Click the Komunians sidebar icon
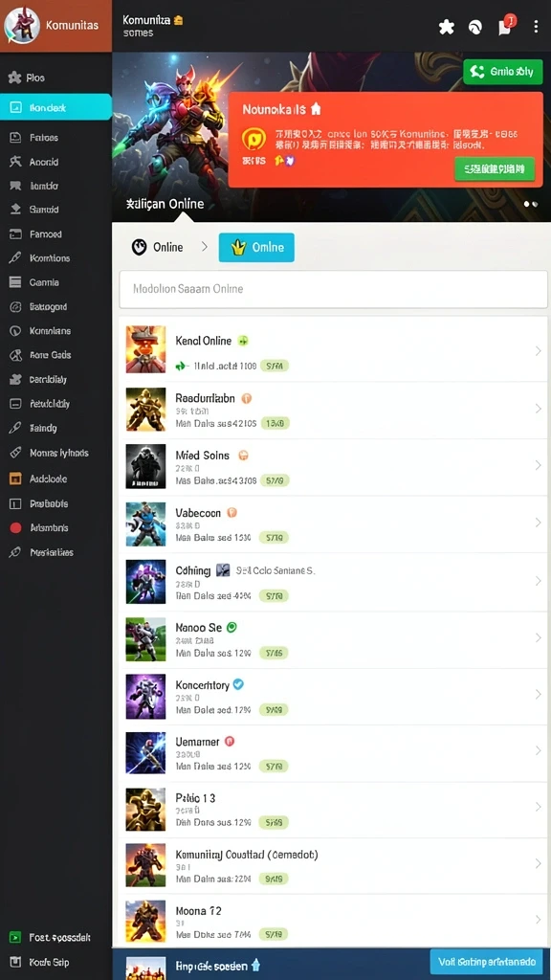This screenshot has width=551, height=980. [x=15, y=330]
